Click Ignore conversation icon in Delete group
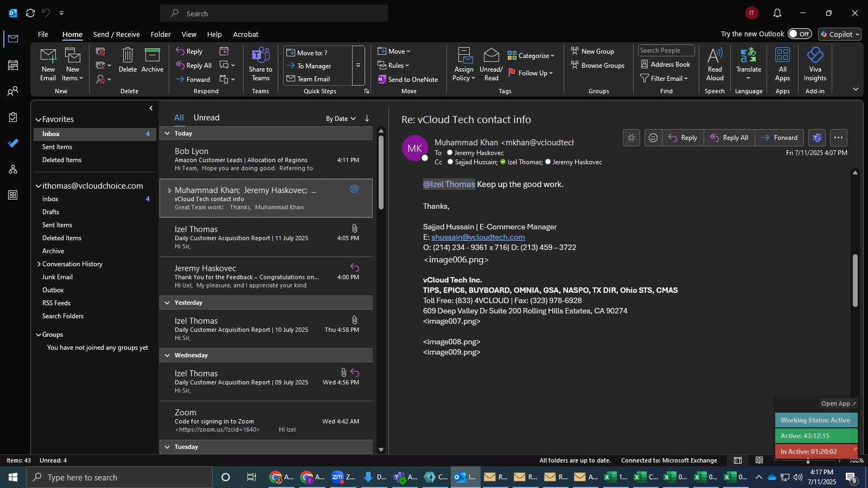This screenshot has width=868, height=488. [100, 51]
